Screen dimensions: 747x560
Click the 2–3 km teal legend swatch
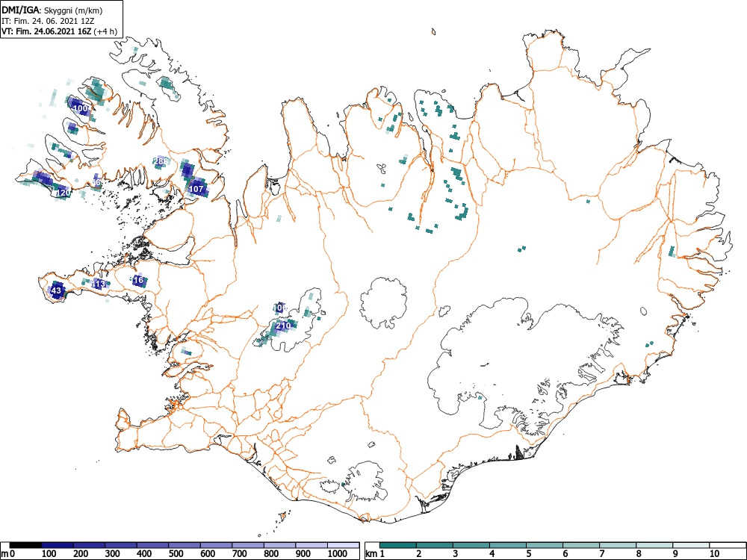(435, 545)
